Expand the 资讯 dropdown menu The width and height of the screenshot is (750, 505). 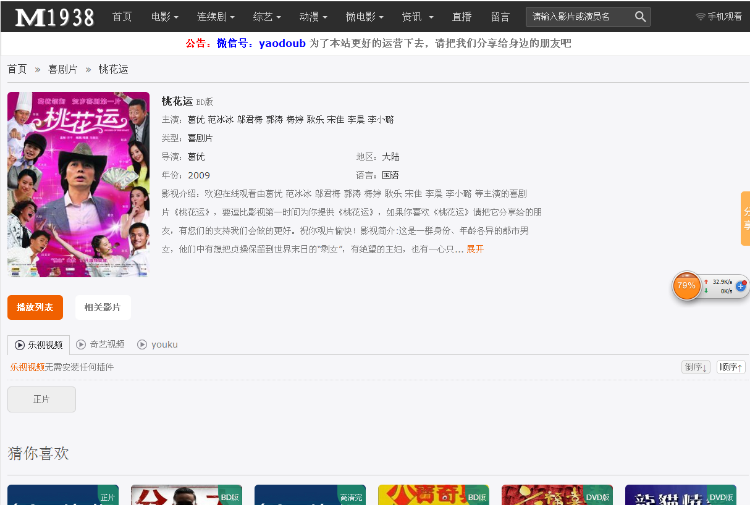point(418,17)
